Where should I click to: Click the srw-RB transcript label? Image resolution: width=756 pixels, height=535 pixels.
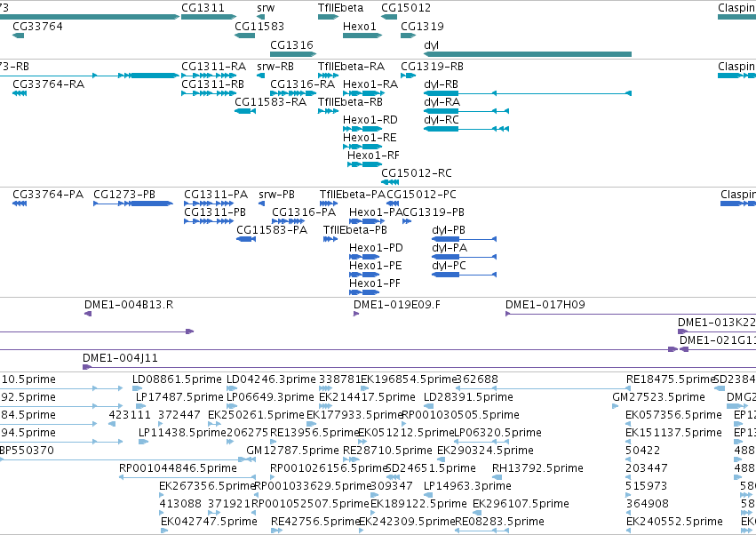click(275, 66)
